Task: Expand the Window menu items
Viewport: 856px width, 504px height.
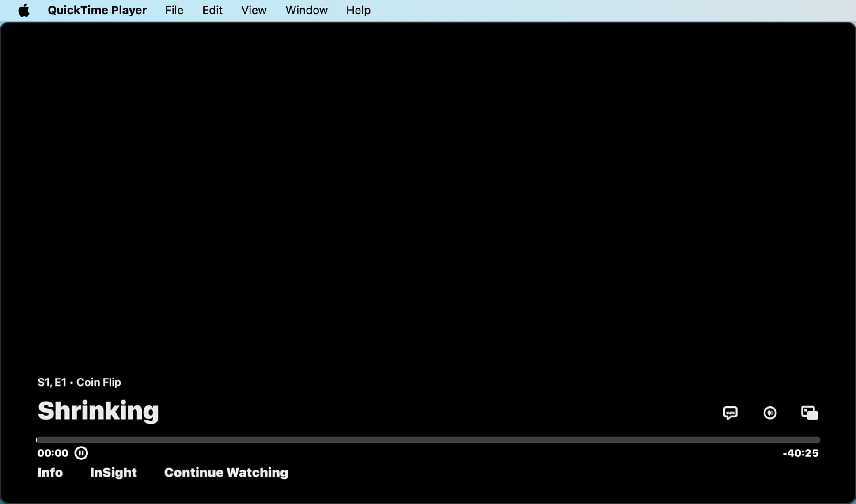Action: click(x=307, y=10)
